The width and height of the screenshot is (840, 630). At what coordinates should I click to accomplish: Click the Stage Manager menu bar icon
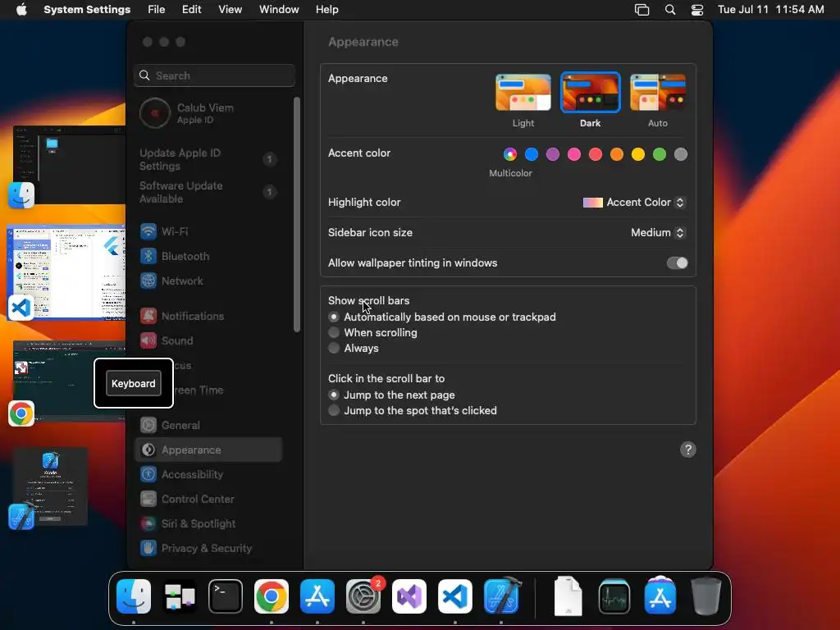(641, 10)
